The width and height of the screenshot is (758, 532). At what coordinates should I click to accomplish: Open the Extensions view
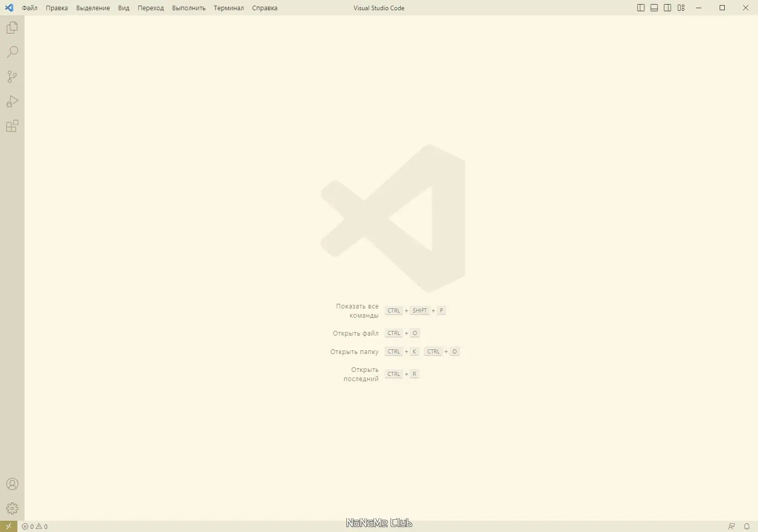coord(12,126)
